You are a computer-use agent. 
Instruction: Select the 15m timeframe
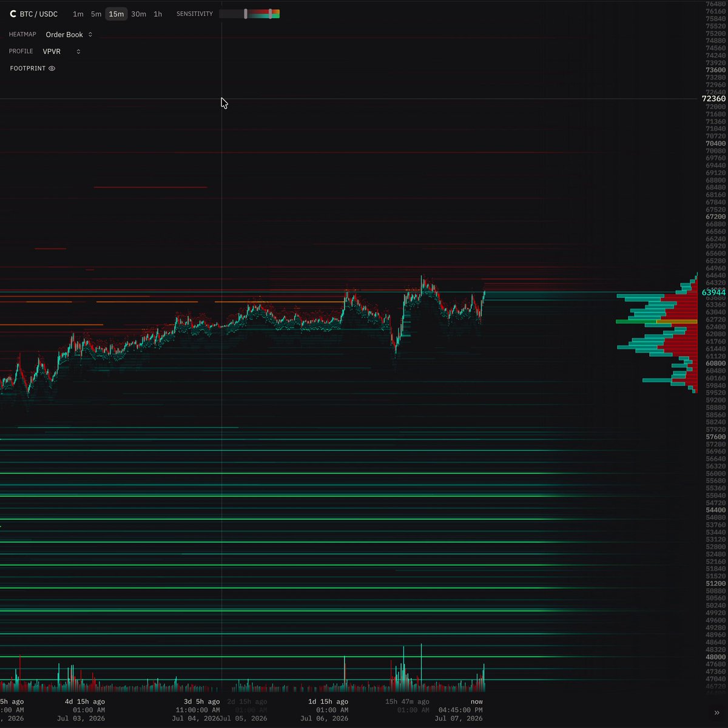tap(116, 14)
